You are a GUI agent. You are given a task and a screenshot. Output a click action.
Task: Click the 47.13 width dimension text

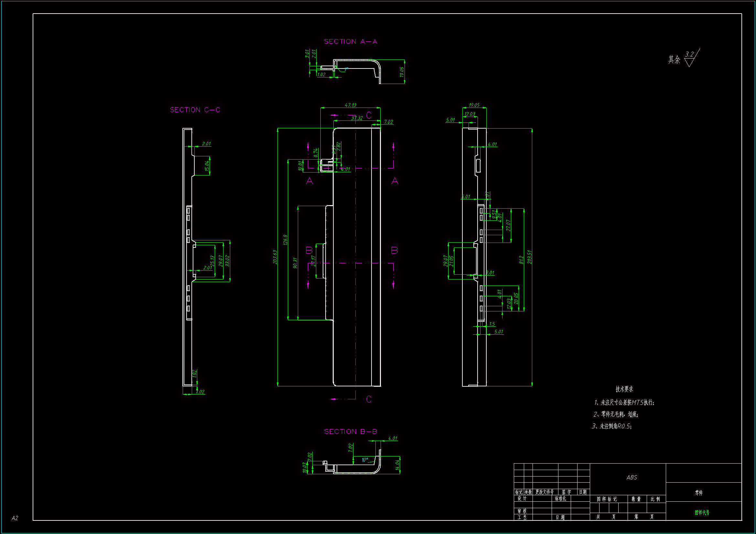click(350, 105)
